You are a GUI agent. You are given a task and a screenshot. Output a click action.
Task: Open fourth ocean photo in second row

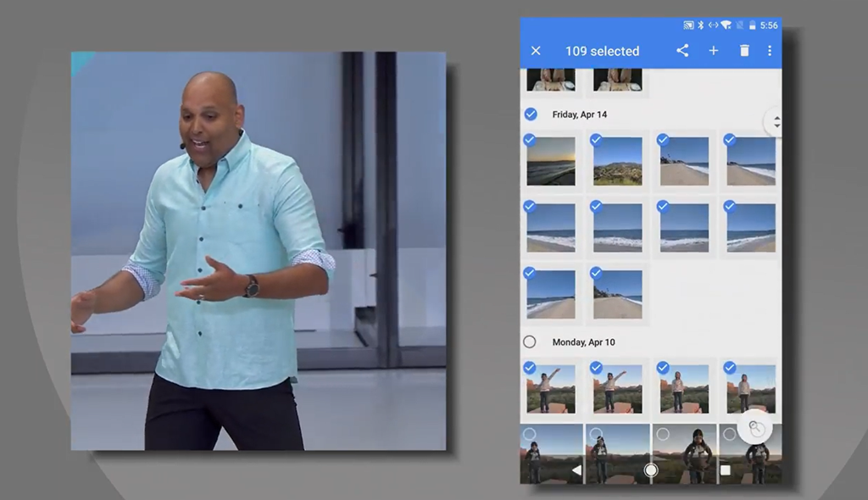coord(751,228)
